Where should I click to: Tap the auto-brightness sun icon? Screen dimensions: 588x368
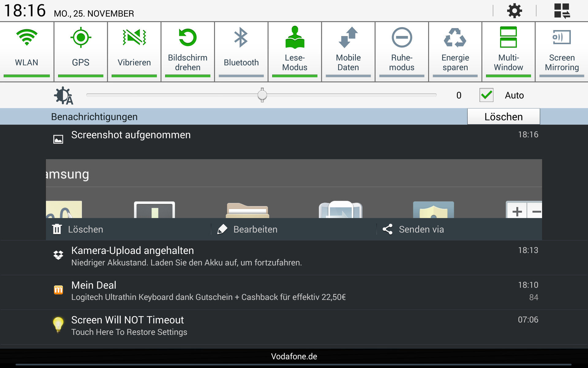(x=63, y=96)
